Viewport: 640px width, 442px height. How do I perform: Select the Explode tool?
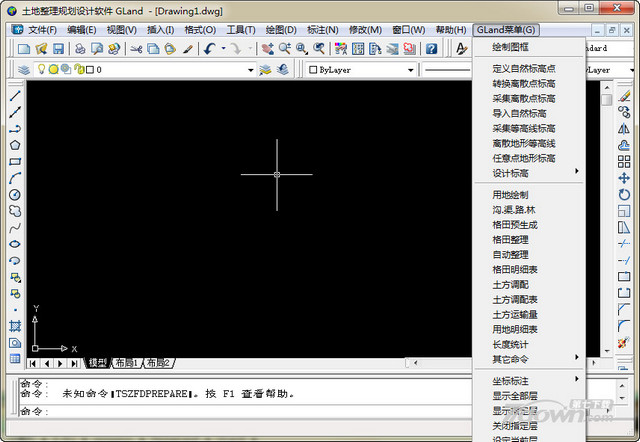[x=624, y=342]
